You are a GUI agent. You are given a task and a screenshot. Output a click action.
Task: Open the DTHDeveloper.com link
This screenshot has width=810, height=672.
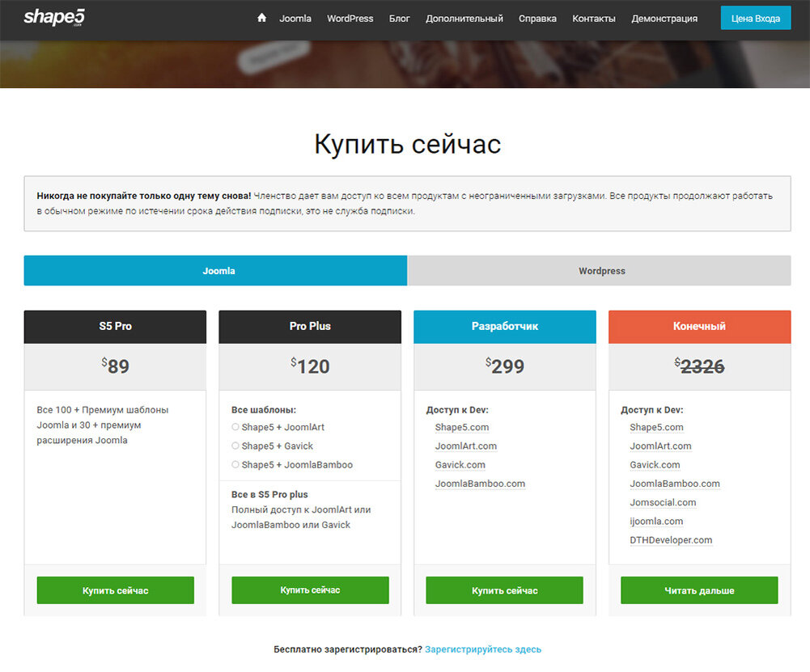pos(670,539)
